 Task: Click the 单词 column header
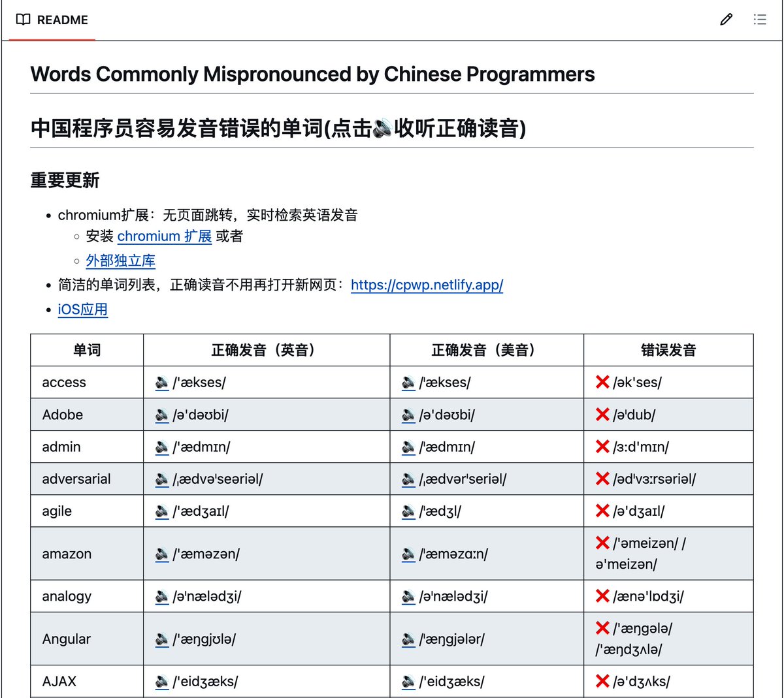tap(87, 351)
